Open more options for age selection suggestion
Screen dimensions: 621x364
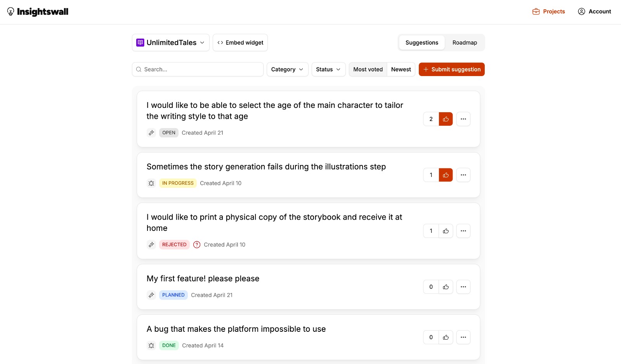pyautogui.click(x=463, y=119)
